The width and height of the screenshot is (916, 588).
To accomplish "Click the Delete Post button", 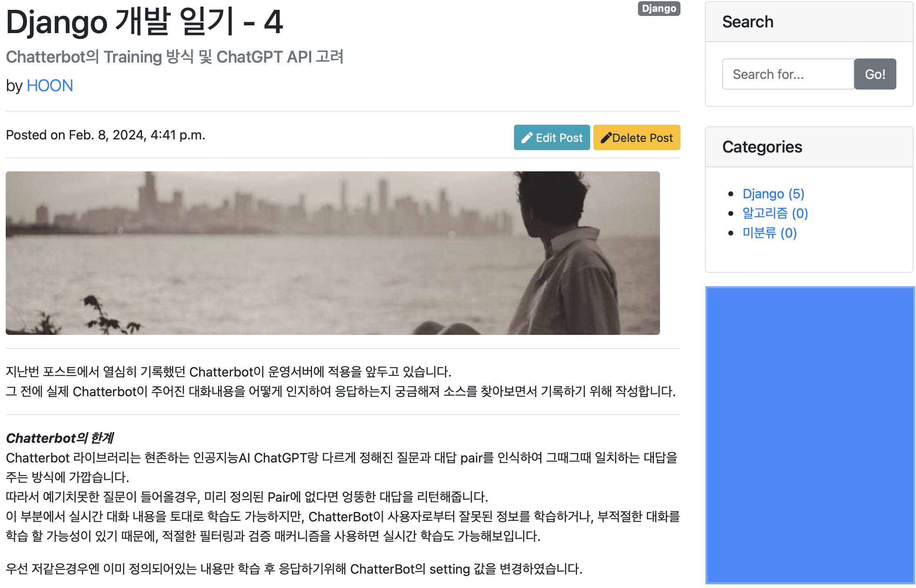I will (x=637, y=137).
